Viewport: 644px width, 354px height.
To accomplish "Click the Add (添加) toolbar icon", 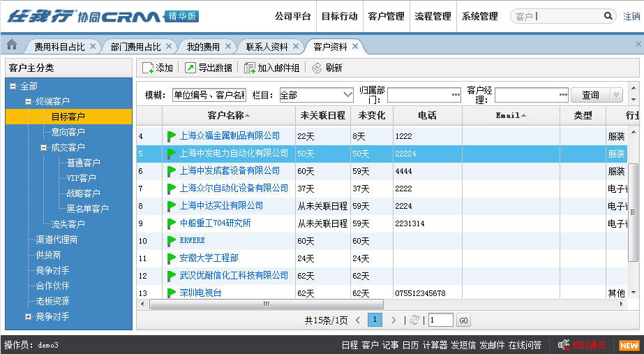I will coord(148,68).
